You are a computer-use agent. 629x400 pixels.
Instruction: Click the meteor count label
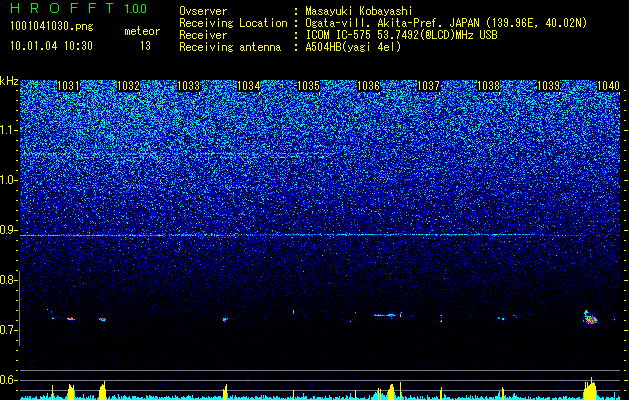tap(142, 31)
